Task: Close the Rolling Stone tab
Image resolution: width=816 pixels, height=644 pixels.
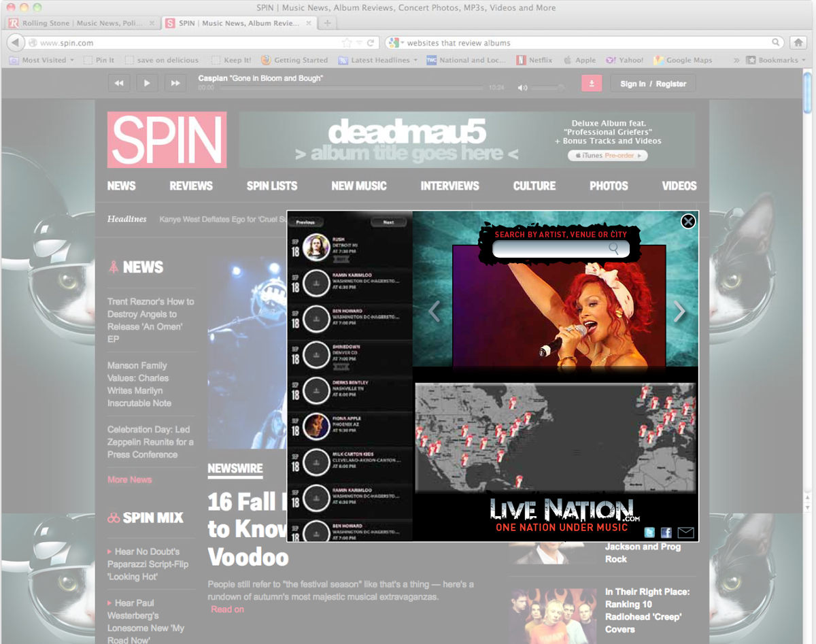Action: 152,23
